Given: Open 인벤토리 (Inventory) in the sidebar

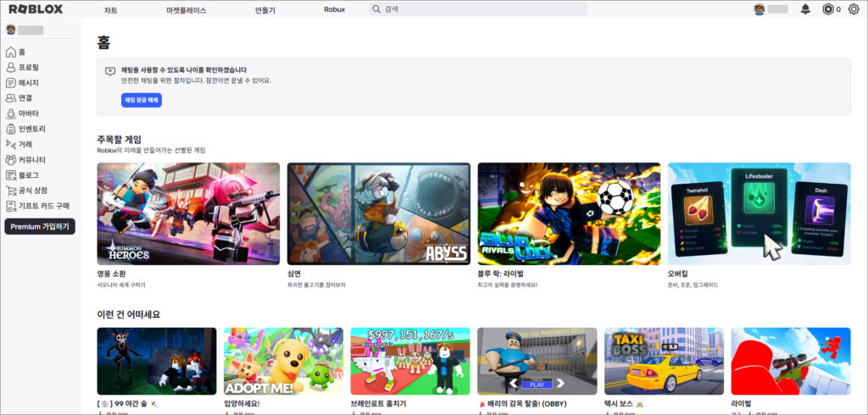Looking at the screenshot, I should pyautogui.click(x=31, y=129).
